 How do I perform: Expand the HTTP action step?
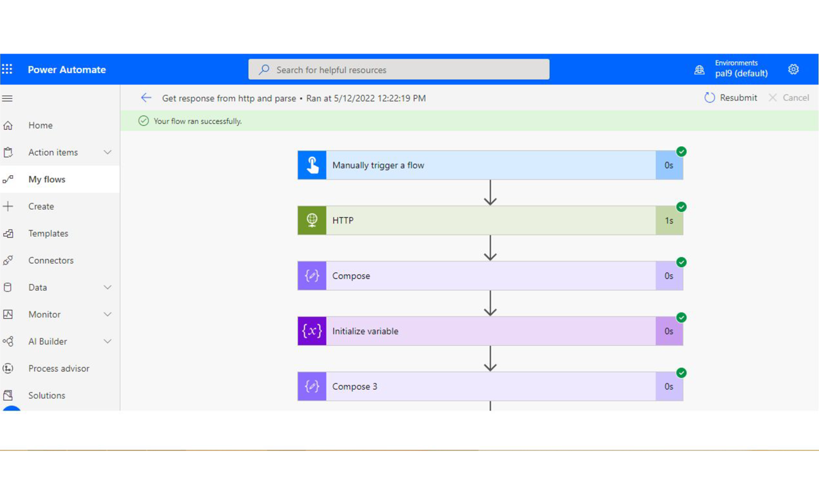(x=490, y=220)
